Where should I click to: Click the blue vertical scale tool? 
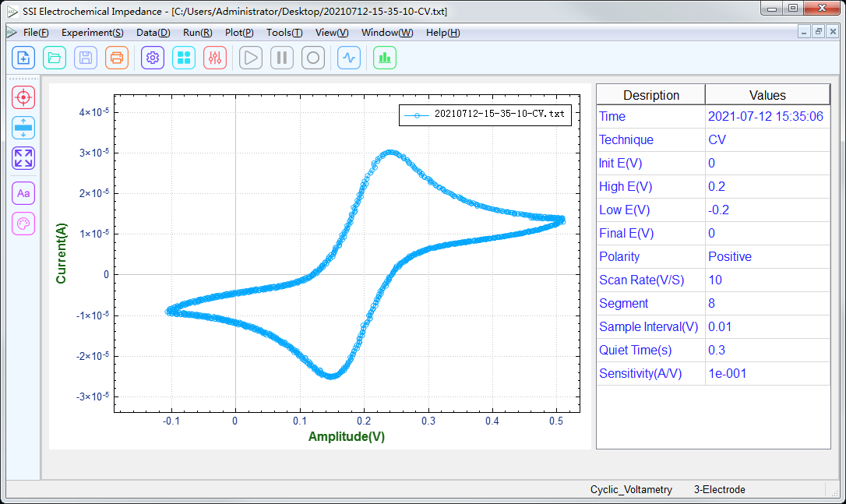[23, 128]
